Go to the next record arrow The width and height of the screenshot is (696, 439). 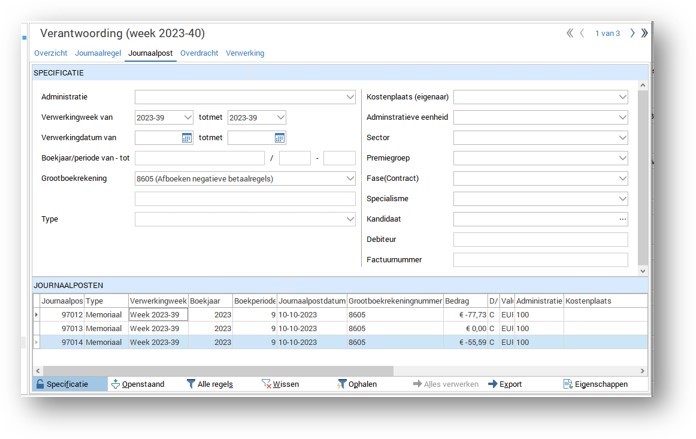(632, 33)
